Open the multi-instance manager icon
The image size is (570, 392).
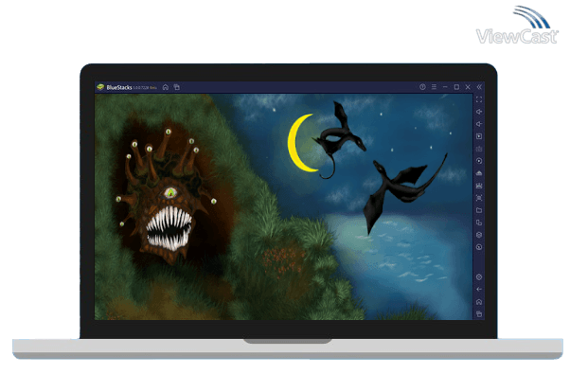tap(479, 223)
